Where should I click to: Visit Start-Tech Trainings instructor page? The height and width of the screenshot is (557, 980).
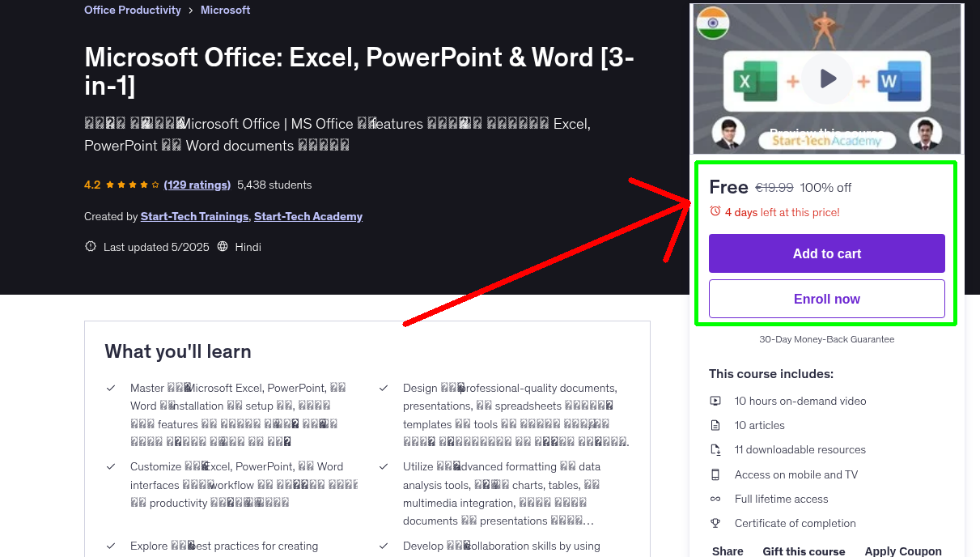tap(194, 216)
